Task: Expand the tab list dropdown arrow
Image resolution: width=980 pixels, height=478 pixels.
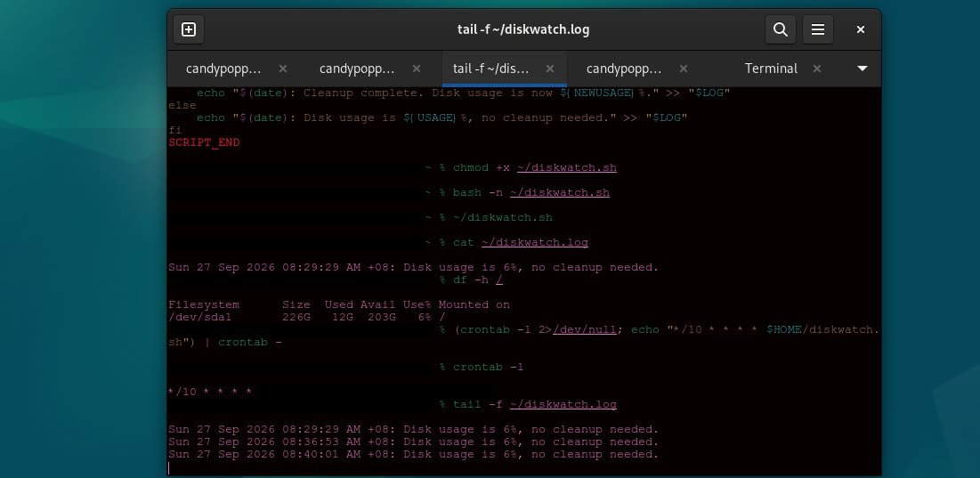Action: [862, 69]
